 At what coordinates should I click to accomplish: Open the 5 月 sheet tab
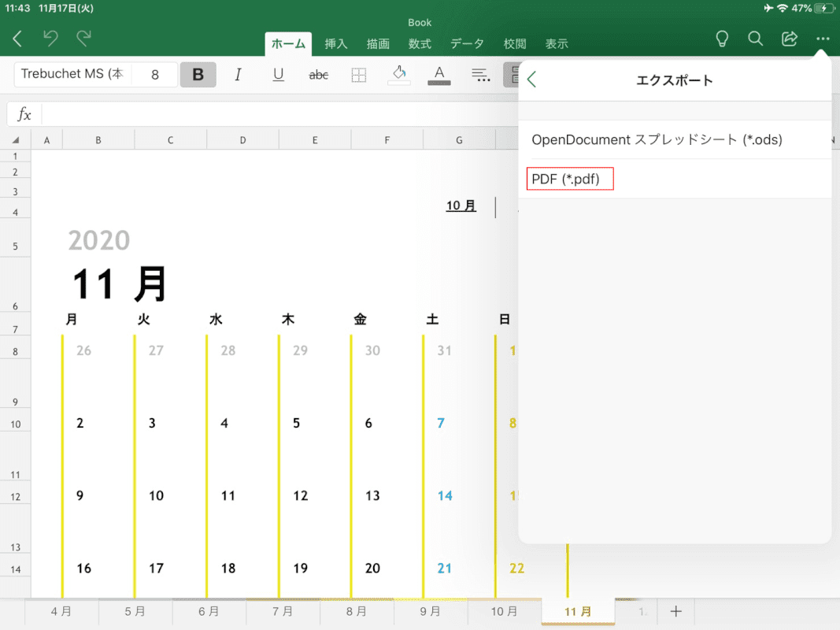(135, 611)
